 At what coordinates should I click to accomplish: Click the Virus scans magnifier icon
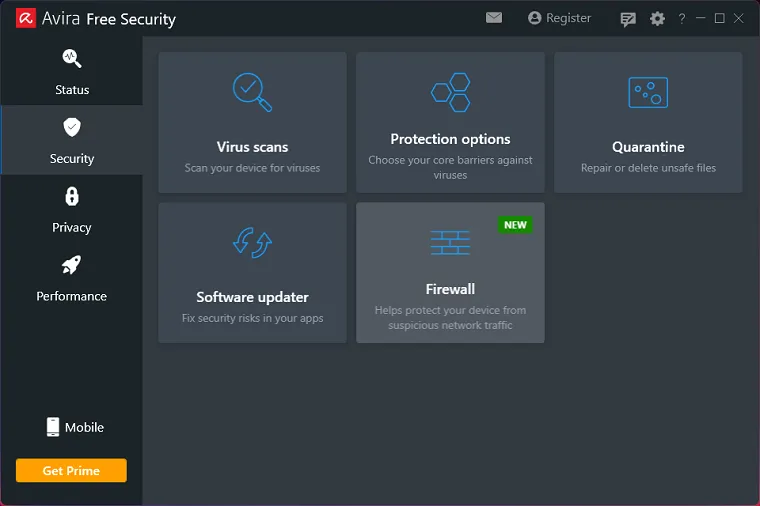click(x=252, y=92)
